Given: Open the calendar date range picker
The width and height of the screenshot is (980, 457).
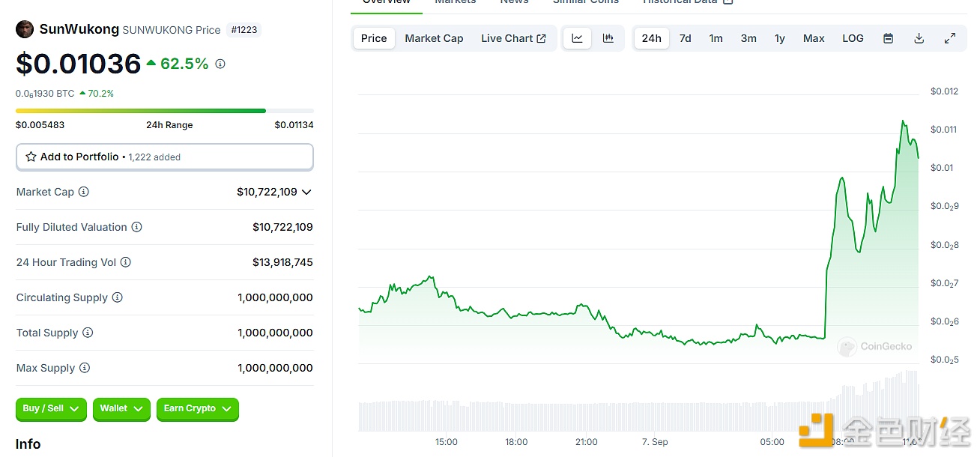Looking at the screenshot, I should 888,38.
